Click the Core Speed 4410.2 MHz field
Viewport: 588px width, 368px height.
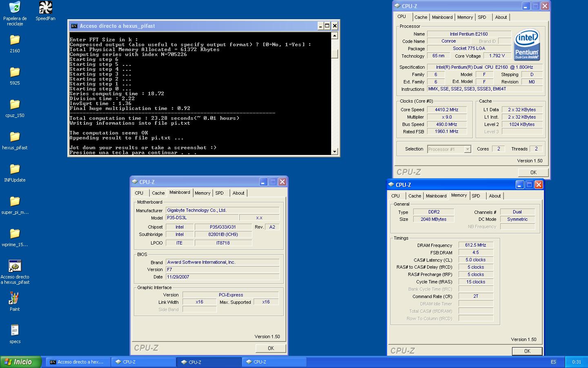pos(446,110)
